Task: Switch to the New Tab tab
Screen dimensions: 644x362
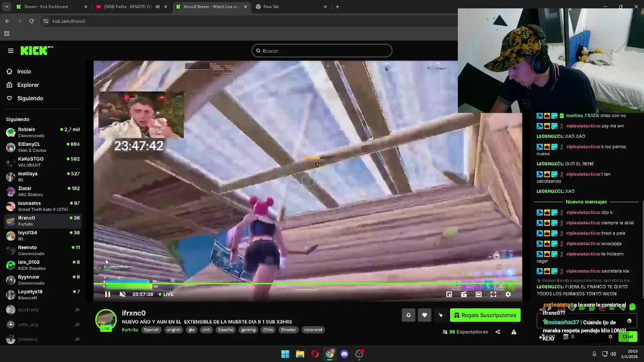Action: tap(291, 7)
